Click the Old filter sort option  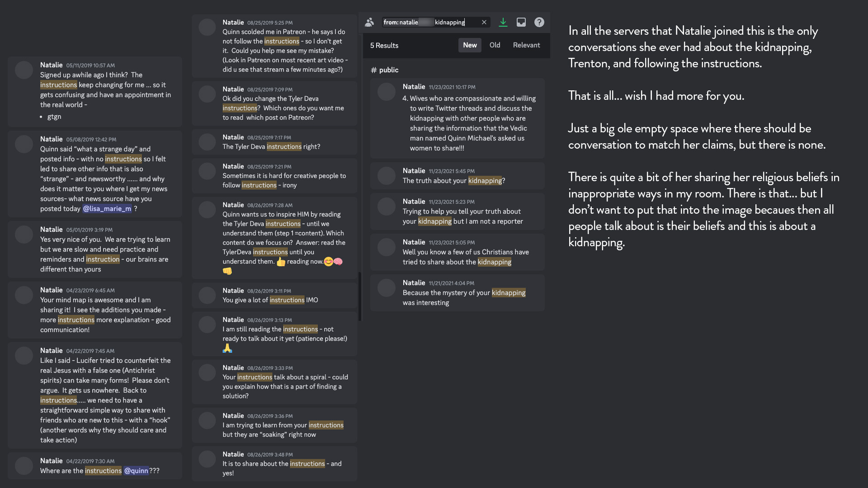pos(494,45)
